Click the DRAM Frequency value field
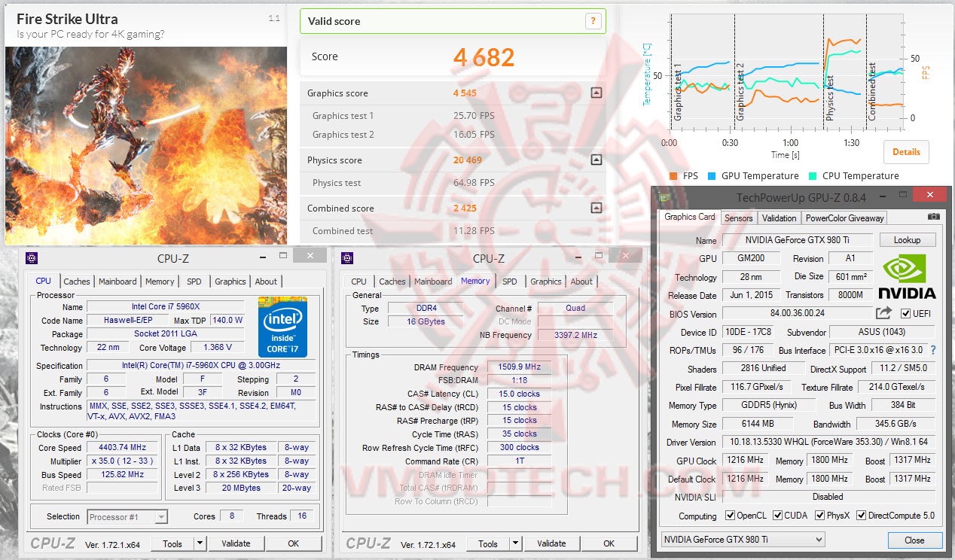The height and width of the screenshot is (560, 955). click(519, 367)
